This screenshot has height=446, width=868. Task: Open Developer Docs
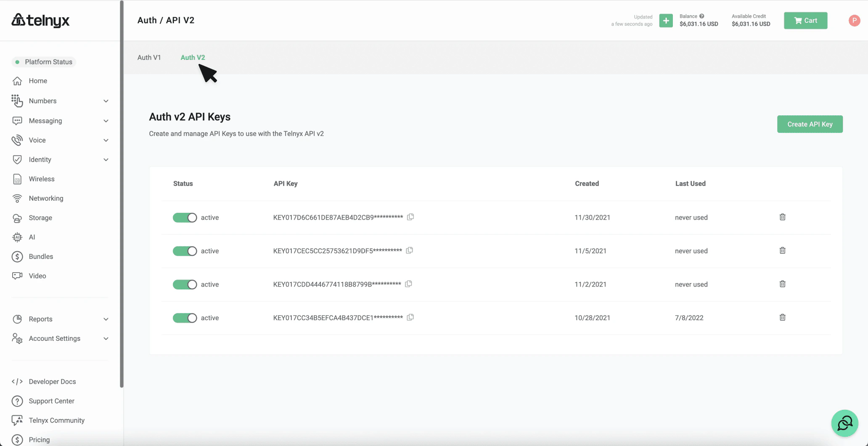52,381
